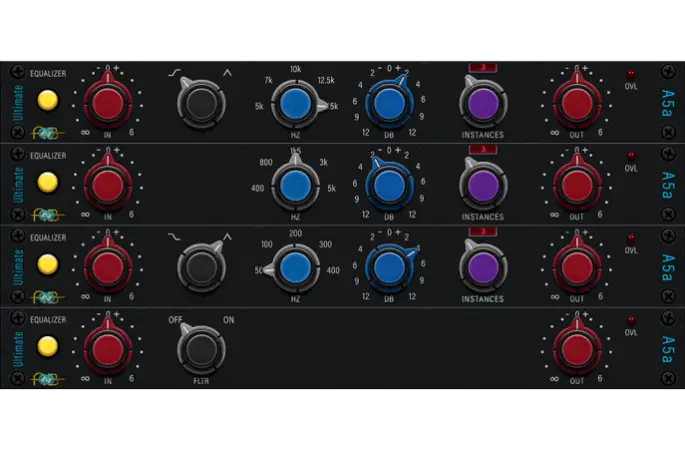Click the red IN knob in the top row

click(x=107, y=101)
